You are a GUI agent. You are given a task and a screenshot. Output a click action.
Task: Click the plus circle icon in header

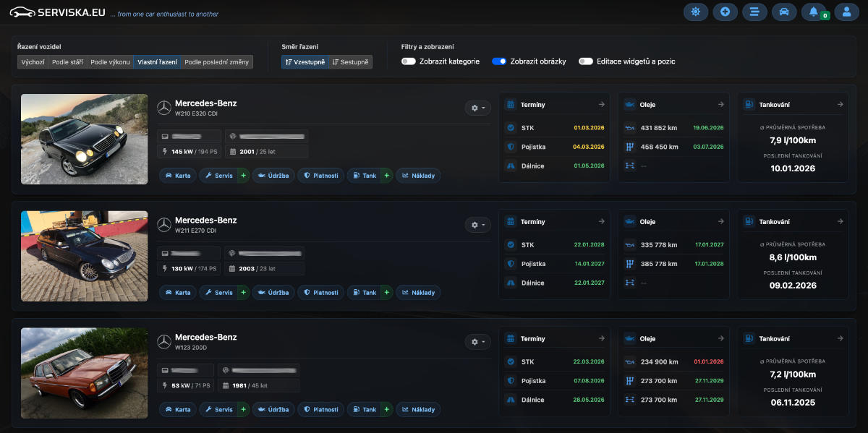click(725, 12)
